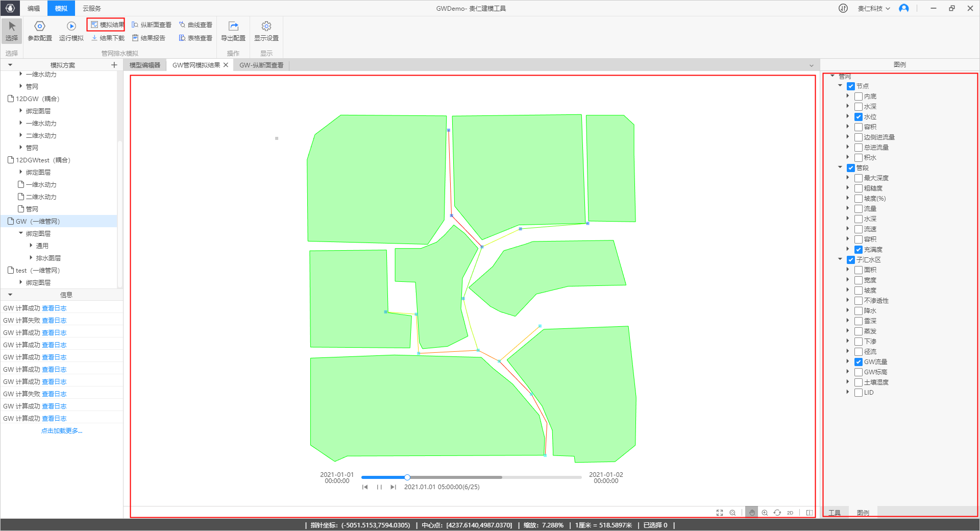
Task: Run the simulation with 运行模拟
Action: coord(71,31)
